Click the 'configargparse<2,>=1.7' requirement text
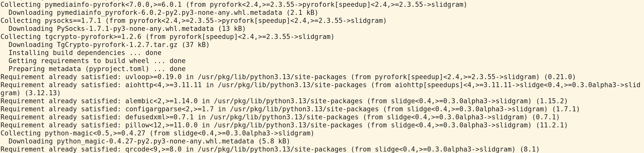This screenshot has height=153, width=644. click(x=169, y=109)
